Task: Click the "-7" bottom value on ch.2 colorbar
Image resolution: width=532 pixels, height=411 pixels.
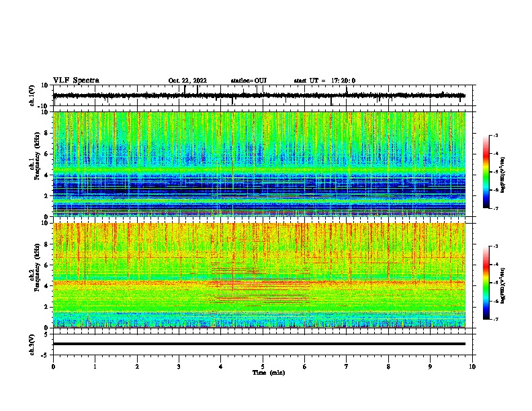Action: click(496, 320)
